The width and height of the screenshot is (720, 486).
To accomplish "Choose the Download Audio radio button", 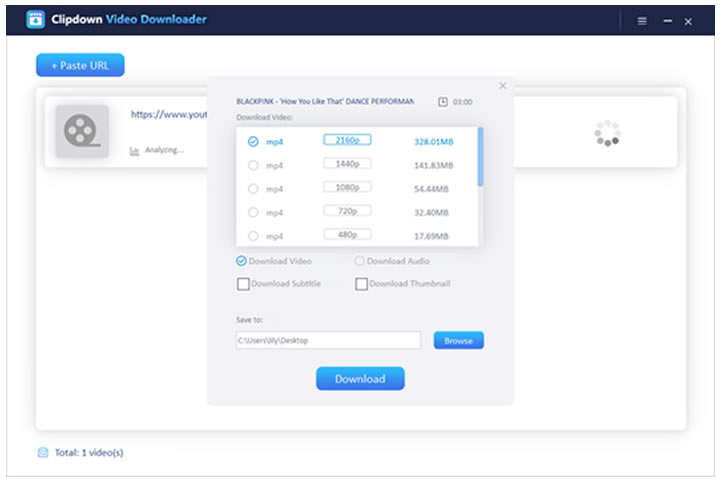I will (359, 261).
